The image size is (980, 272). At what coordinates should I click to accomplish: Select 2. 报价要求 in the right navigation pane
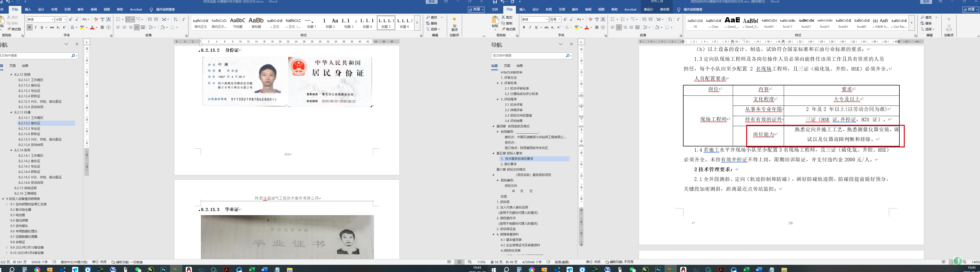509,164
